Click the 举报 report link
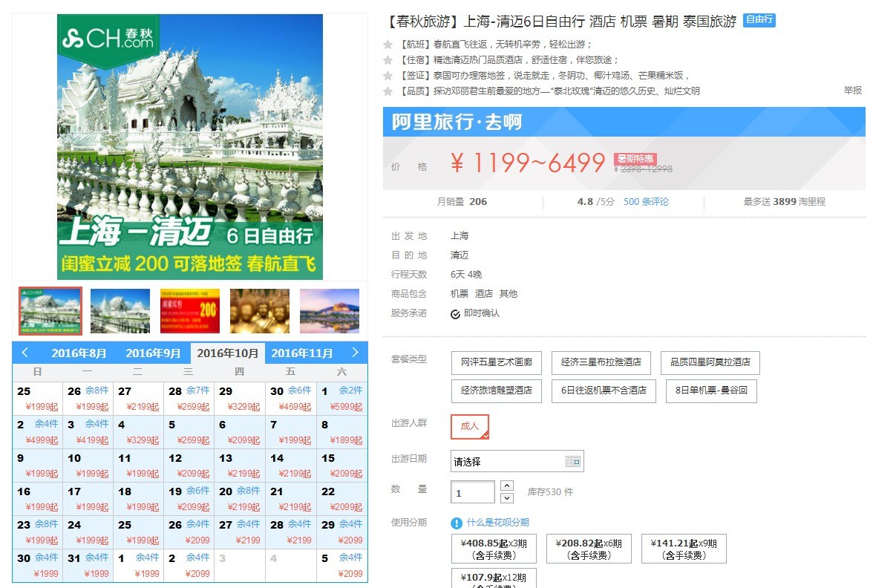873x588 pixels. 852,91
